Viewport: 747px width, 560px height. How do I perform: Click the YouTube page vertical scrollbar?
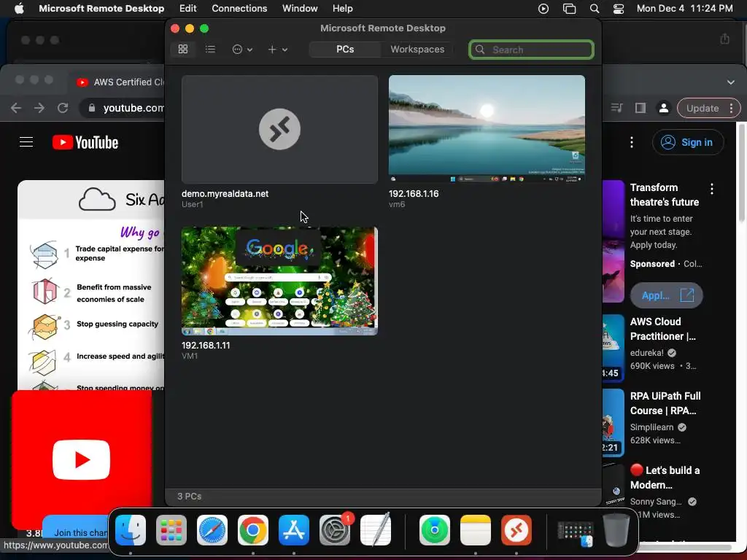741,171
